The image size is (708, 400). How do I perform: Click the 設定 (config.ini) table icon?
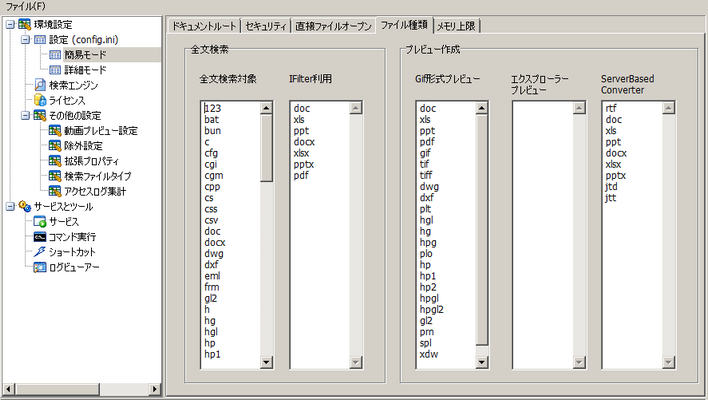[40, 40]
